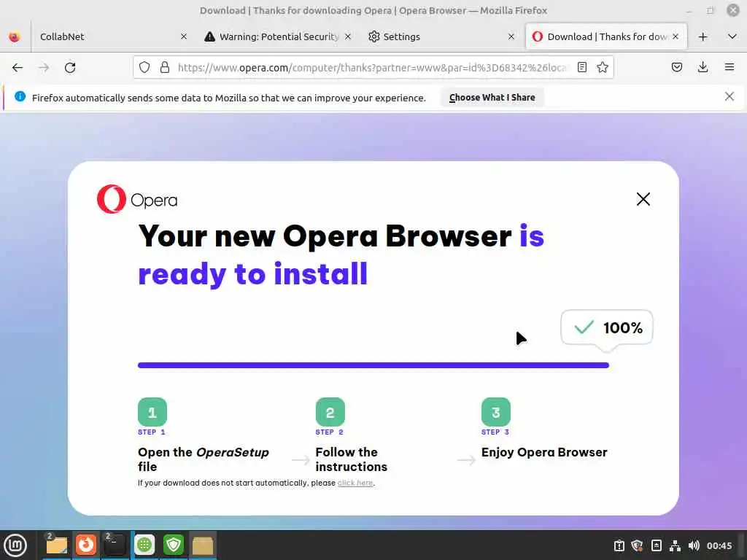747x560 pixels.
Task: Open a new tab with plus button
Action: (703, 36)
